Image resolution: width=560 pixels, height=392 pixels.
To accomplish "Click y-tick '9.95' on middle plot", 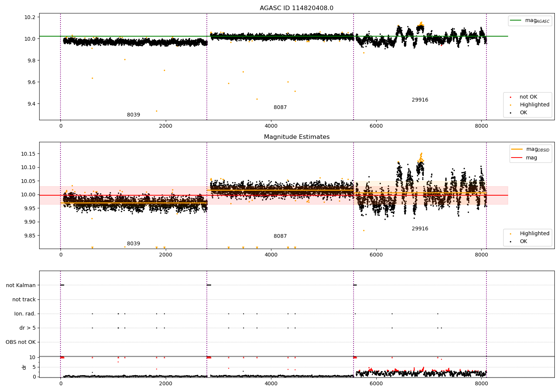I will (29, 208).
